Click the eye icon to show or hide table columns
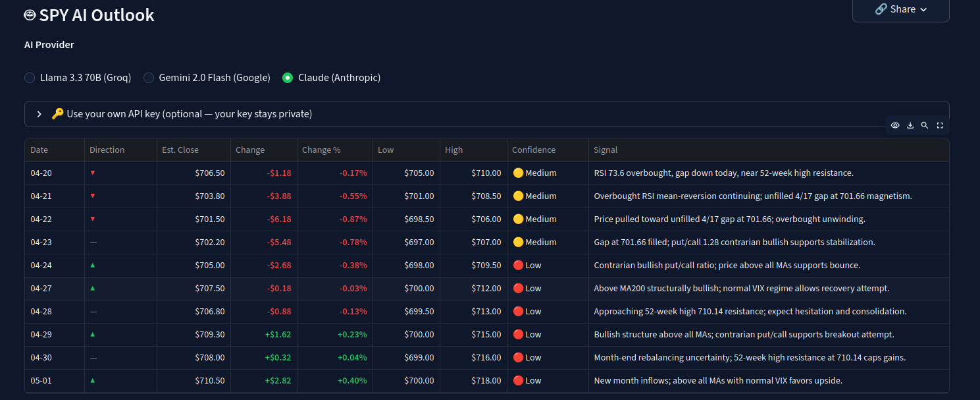980x400 pixels. [895, 125]
